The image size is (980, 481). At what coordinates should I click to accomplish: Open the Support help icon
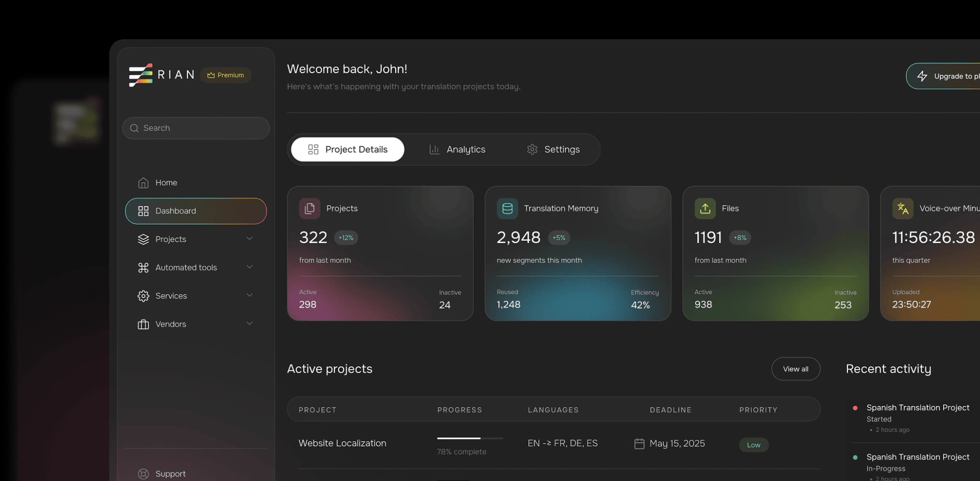[x=143, y=473]
